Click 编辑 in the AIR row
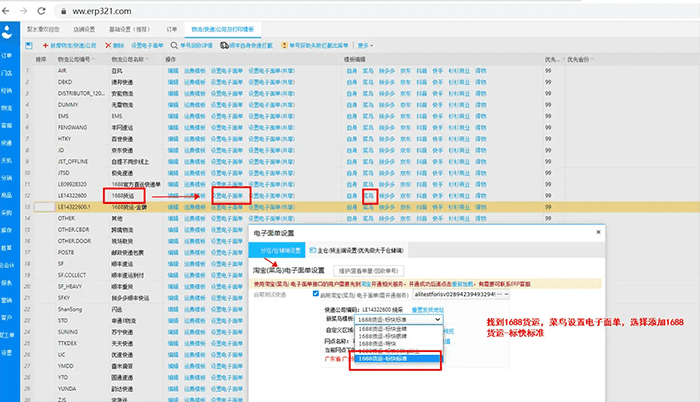Viewport: 700px width, 402px height. (x=173, y=71)
